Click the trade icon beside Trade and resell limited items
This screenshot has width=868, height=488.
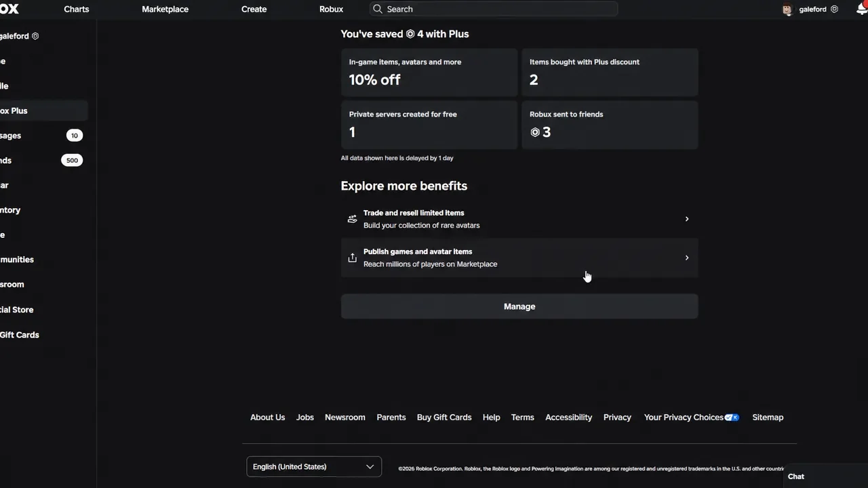point(352,219)
